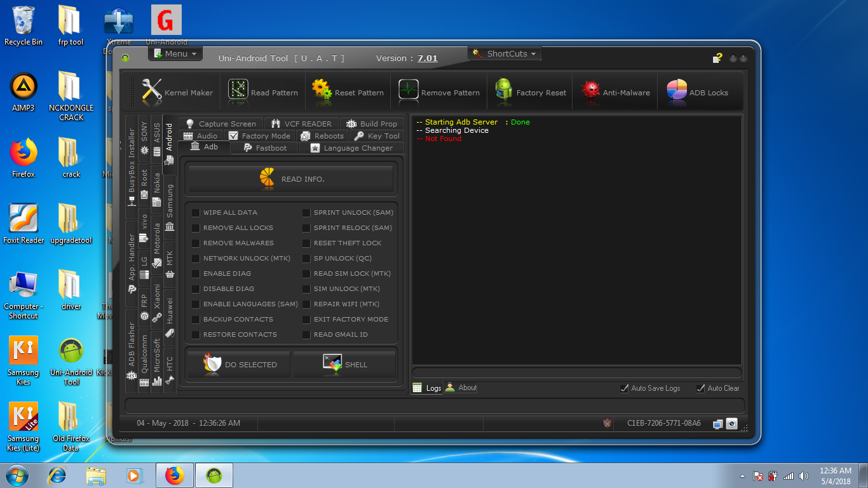Image resolution: width=868 pixels, height=488 pixels.
Task: Open the Factory Mode tab
Action: [259, 136]
